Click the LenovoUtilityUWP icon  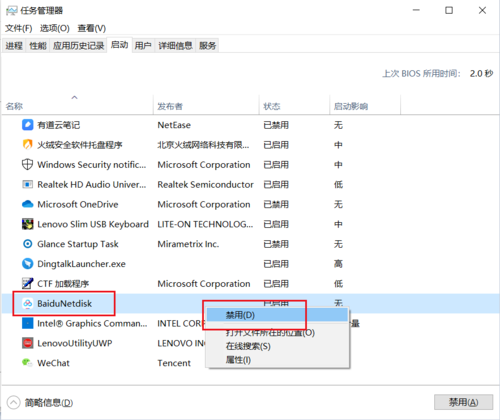pyautogui.click(x=27, y=343)
